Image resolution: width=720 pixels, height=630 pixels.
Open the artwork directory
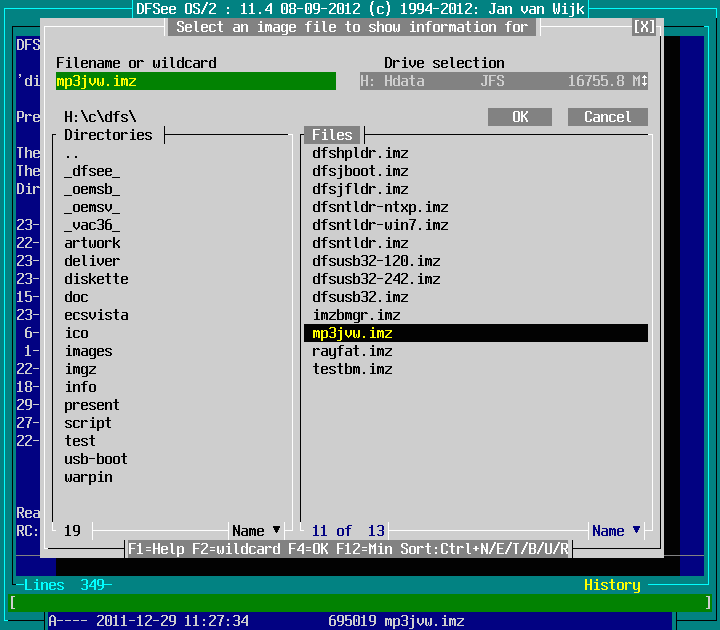pos(92,243)
